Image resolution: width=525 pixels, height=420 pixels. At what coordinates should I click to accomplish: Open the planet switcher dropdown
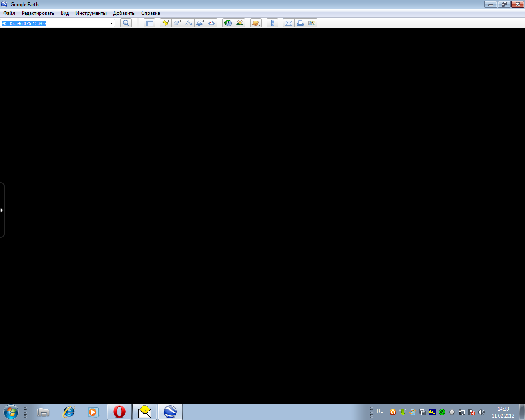[x=256, y=23]
